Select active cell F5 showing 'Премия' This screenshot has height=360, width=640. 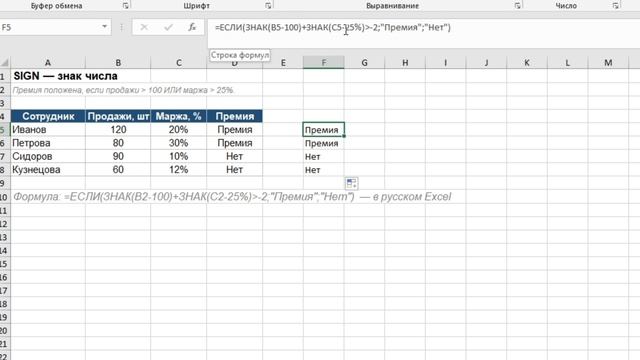coord(324,129)
